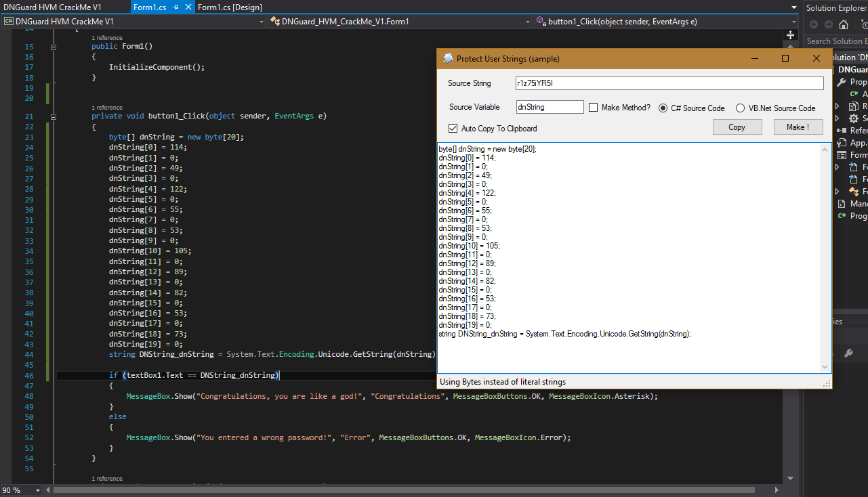Viewport: 868px width, 497px height.
Task: Enable the Make Method? checkbox
Action: (x=593, y=108)
